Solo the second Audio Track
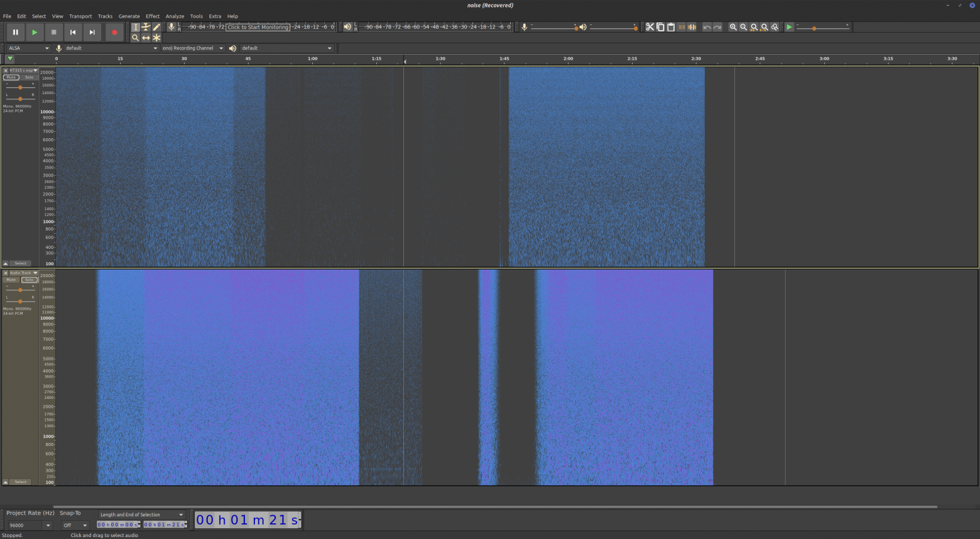Viewport: 980px width, 539px height. click(x=29, y=280)
